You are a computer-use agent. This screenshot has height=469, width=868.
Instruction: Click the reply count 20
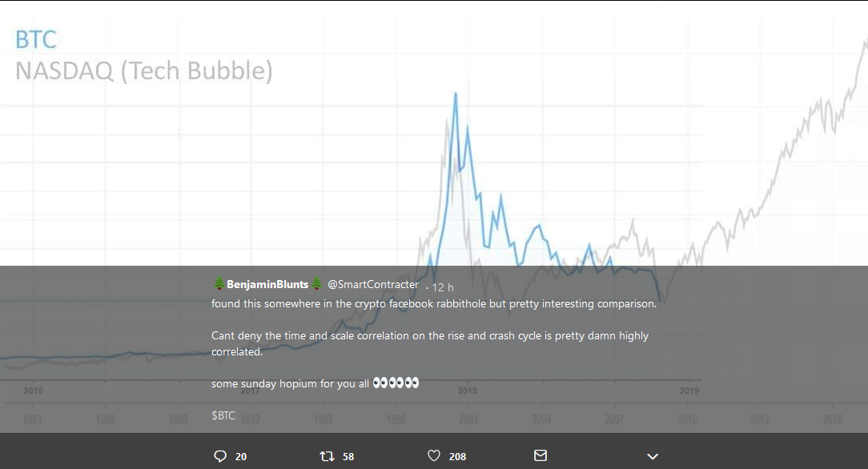[x=241, y=457]
